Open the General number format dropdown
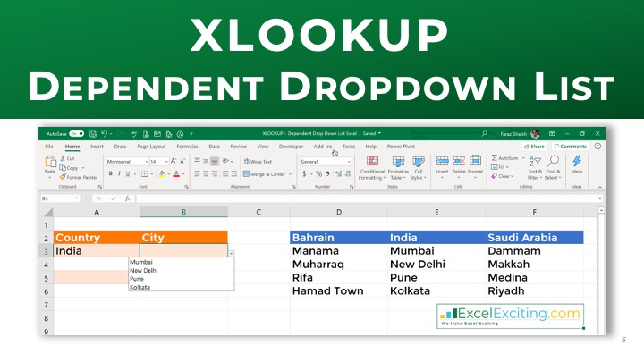The height and width of the screenshot is (362, 644). tap(349, 162)
